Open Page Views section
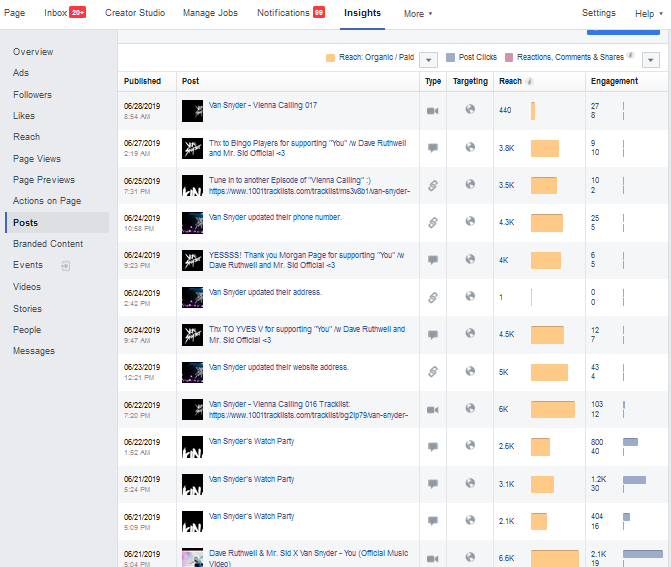This screenshot has width=671, height=567. [37, 159]
